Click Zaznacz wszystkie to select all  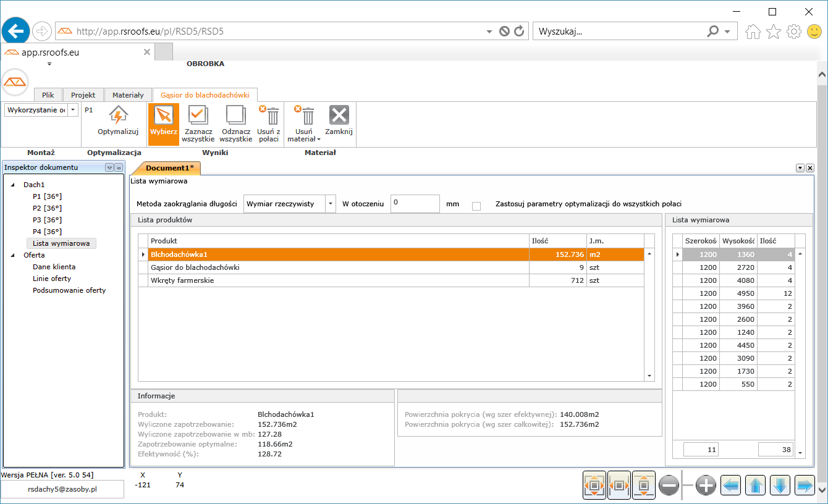(198, 116)
